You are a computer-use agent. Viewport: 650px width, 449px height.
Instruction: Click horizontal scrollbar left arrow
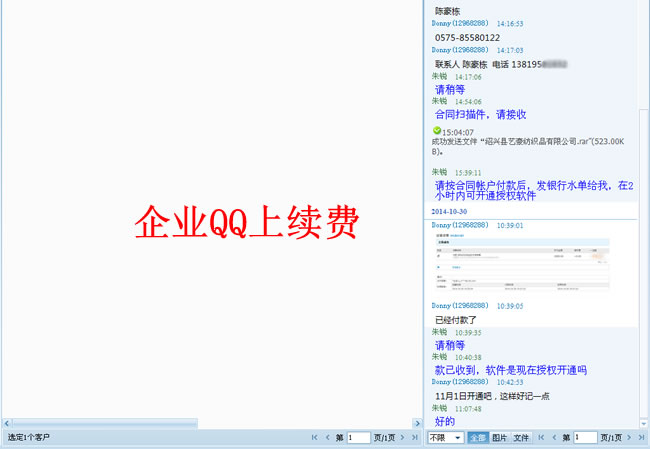(7, 423)
